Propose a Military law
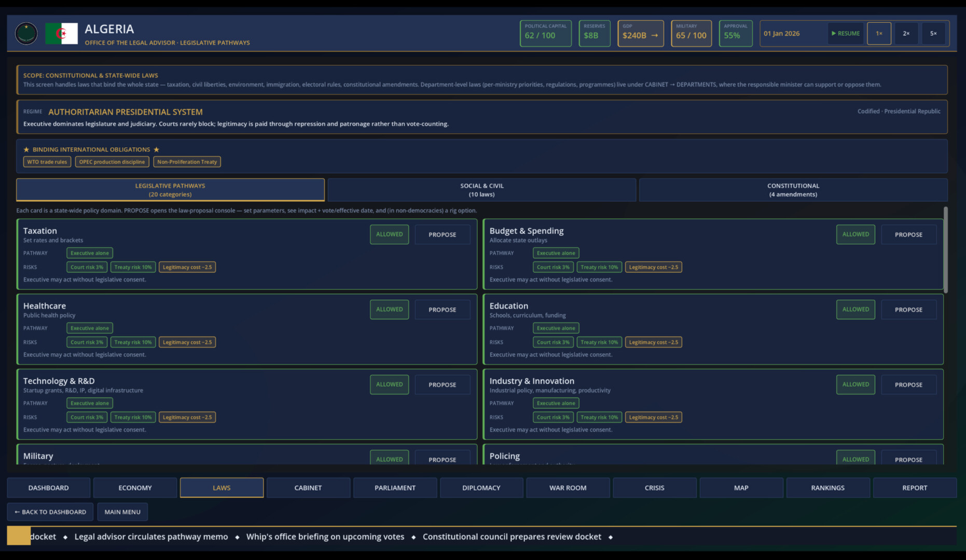 443,458
